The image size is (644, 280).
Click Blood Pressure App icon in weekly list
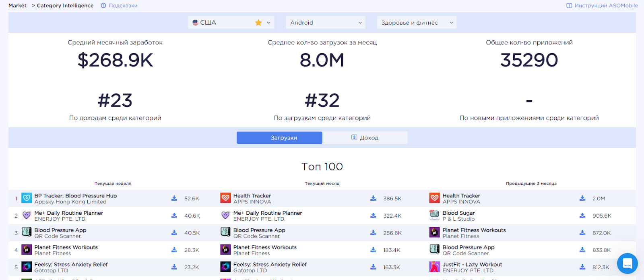(27, 232)
